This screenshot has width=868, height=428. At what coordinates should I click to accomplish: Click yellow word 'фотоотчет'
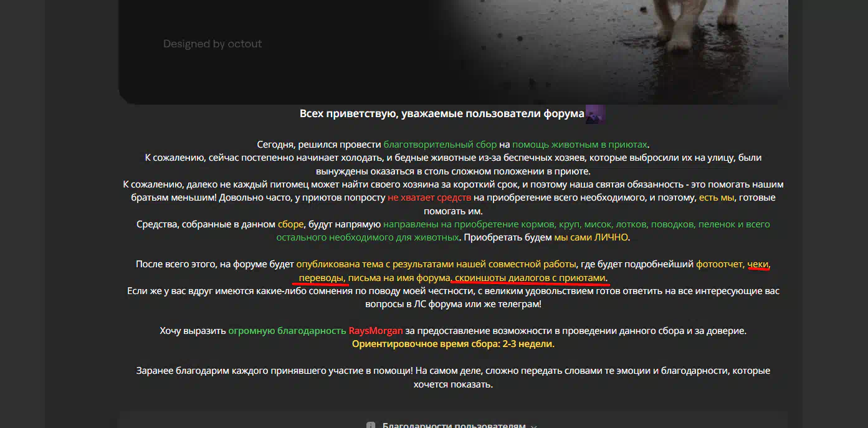719,264
